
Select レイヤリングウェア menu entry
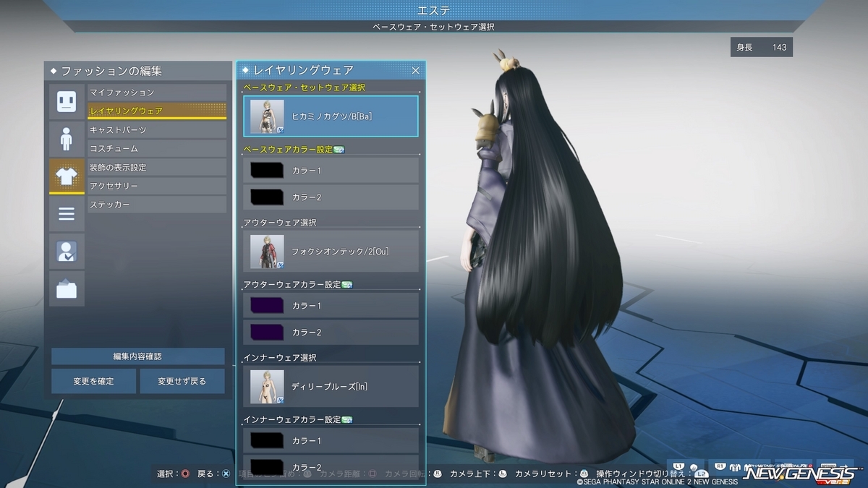click(x=157, y=111)
